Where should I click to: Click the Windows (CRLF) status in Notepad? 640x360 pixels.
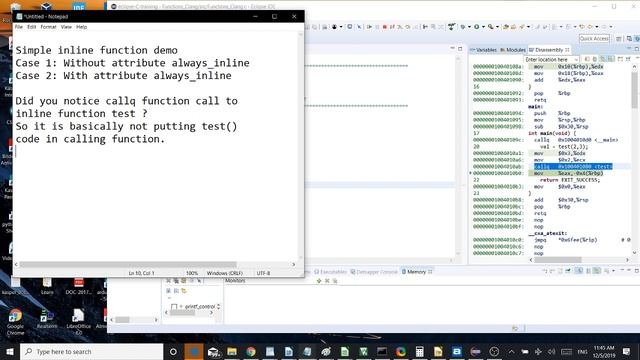(225, 273)
